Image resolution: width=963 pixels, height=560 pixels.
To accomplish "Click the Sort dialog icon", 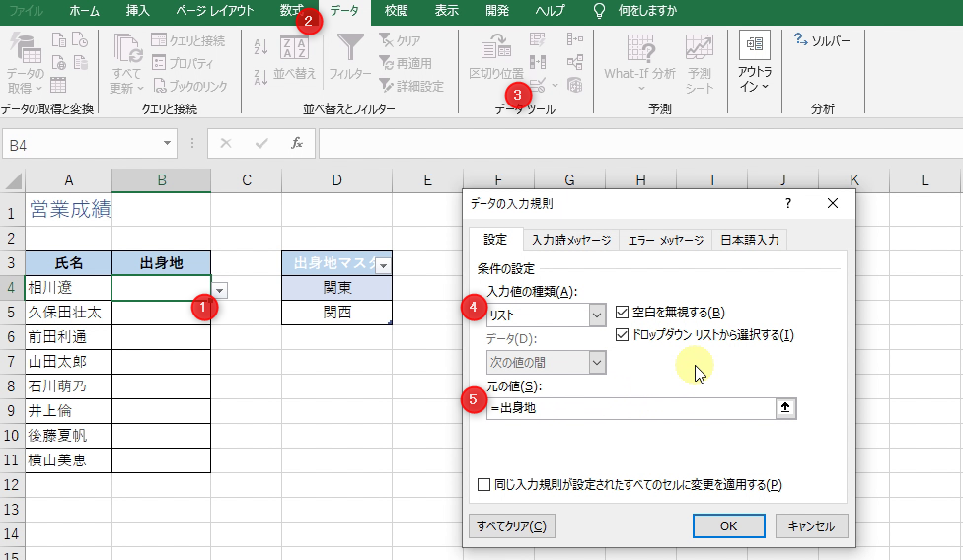I will point(294,48).
